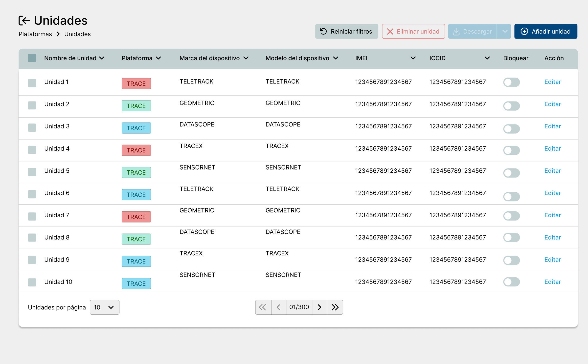The image size is (588, 364).
Task: Click the red TRACE tag for Unidad 4
Action: pos(136,150)
